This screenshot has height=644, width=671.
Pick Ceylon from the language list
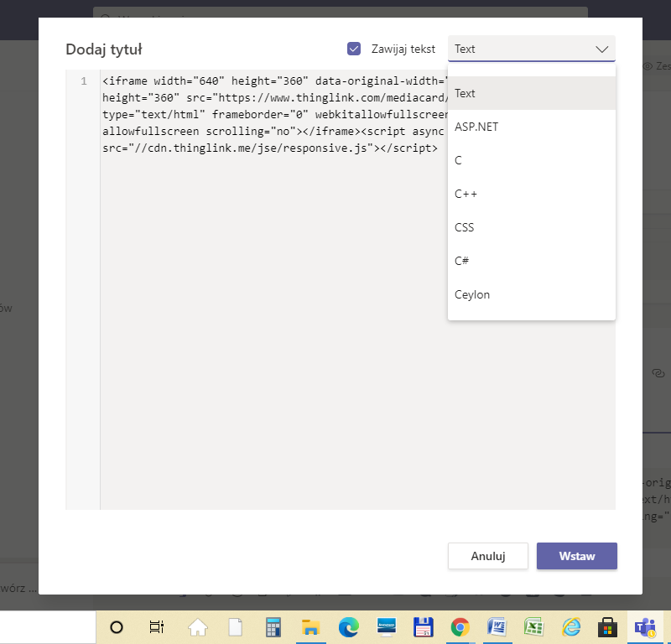click(x=531, y=294)
